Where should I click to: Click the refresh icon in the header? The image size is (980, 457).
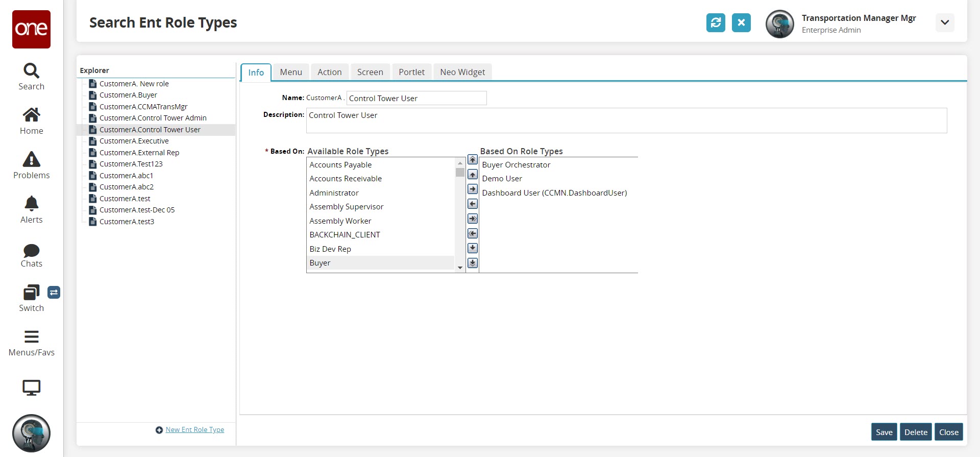point(716,23)
